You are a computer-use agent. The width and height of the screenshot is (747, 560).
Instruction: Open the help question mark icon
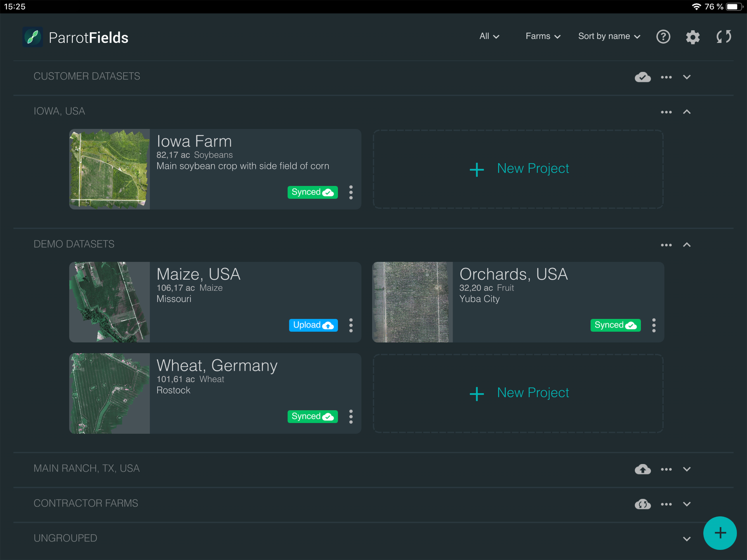pyautogui.click(x=663, y=36)
